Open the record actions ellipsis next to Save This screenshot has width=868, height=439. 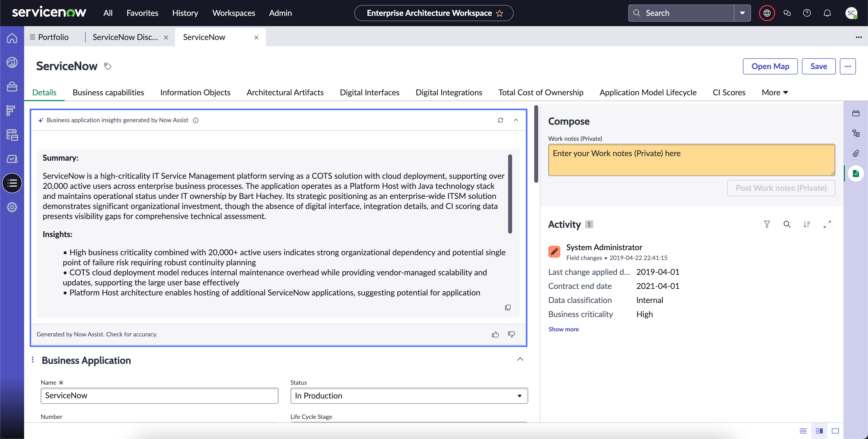[x=848, y=66]
